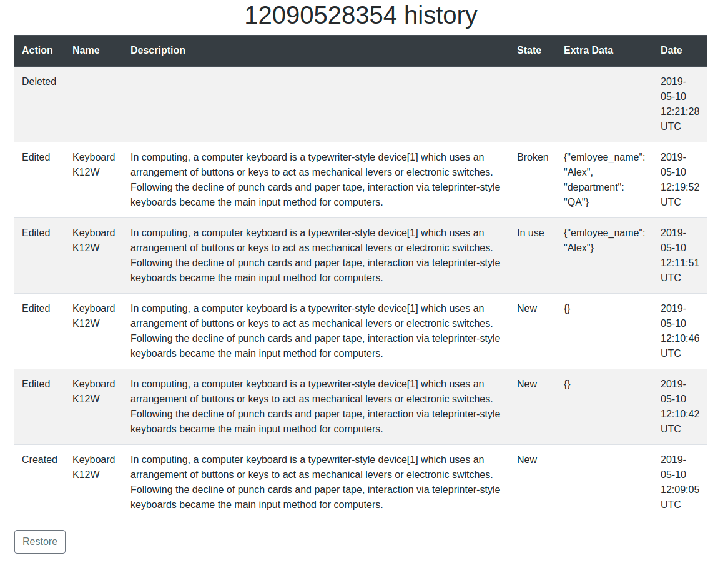Click the State column header
The width and height of the screenshot is (728, 563).
coord(529,51)
